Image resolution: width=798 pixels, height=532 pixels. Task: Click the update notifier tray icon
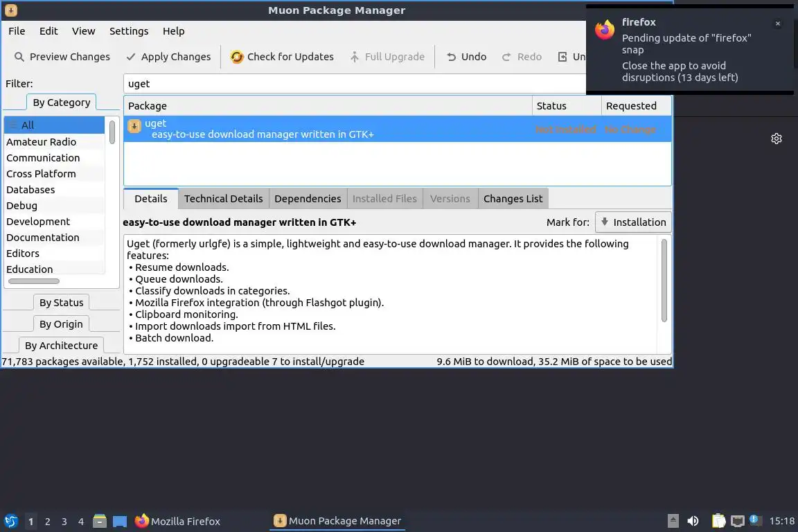[x=756, y=520]
